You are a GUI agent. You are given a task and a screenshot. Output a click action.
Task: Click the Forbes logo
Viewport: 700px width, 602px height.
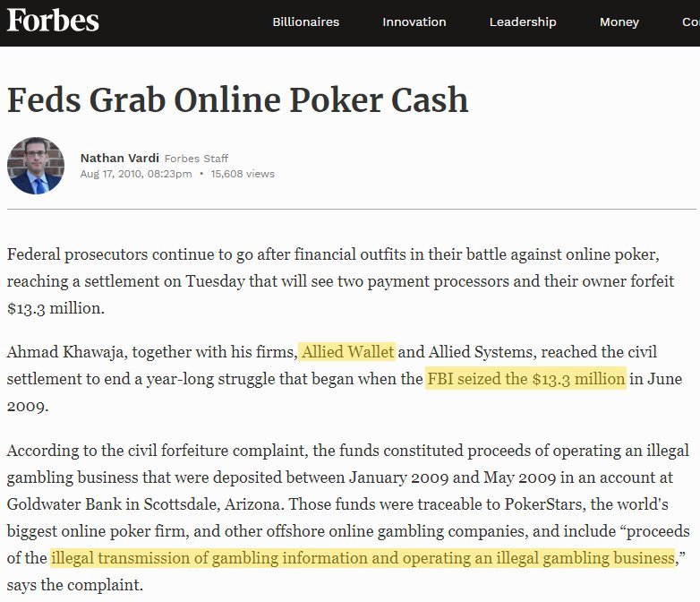coord(53,21)
